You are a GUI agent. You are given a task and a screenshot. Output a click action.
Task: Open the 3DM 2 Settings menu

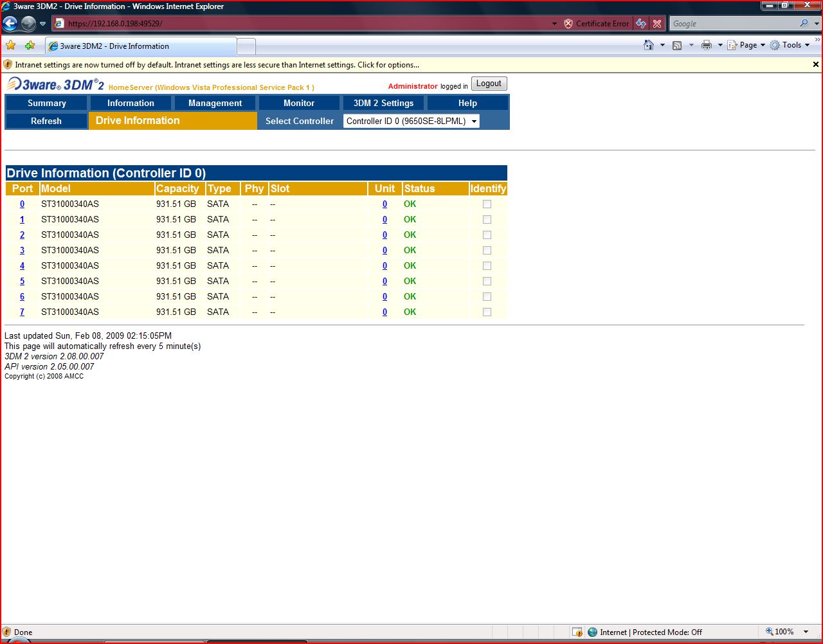[x=383, y=103]
